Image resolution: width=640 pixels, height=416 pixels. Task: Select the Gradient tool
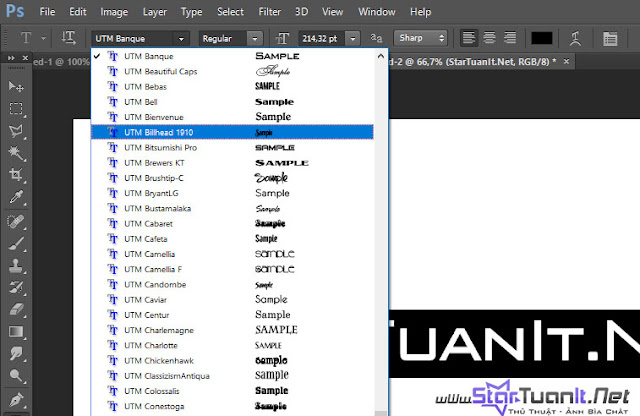pyautogui.click(x=16, y=331)
